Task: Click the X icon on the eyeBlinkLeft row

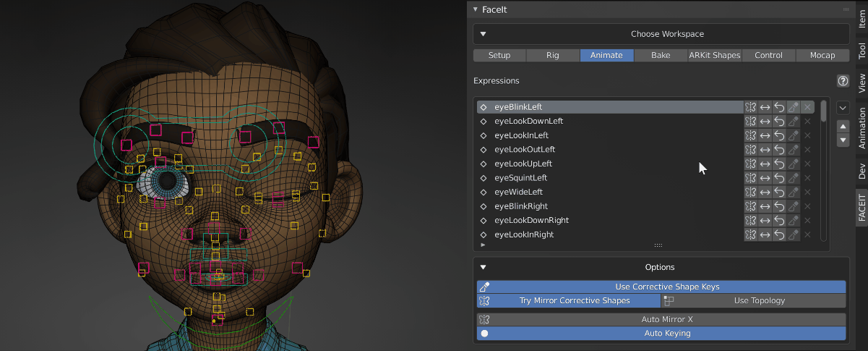Action: coord(807,107)
